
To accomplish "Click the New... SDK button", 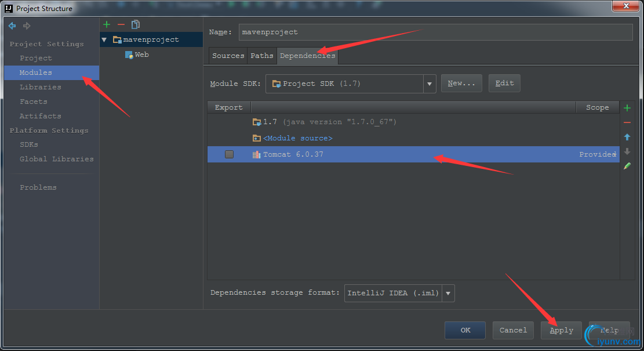I will click(461, 84).
